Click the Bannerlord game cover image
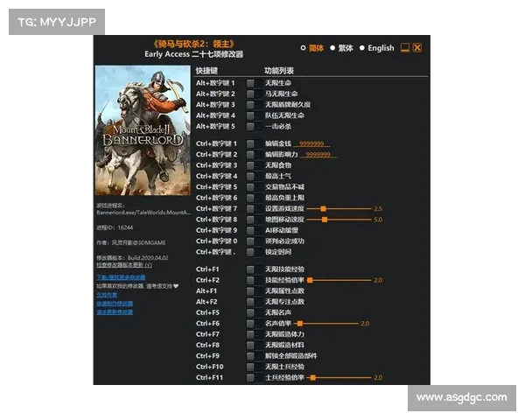The height and width of the screenshot is (420, 525). (143, 130)
